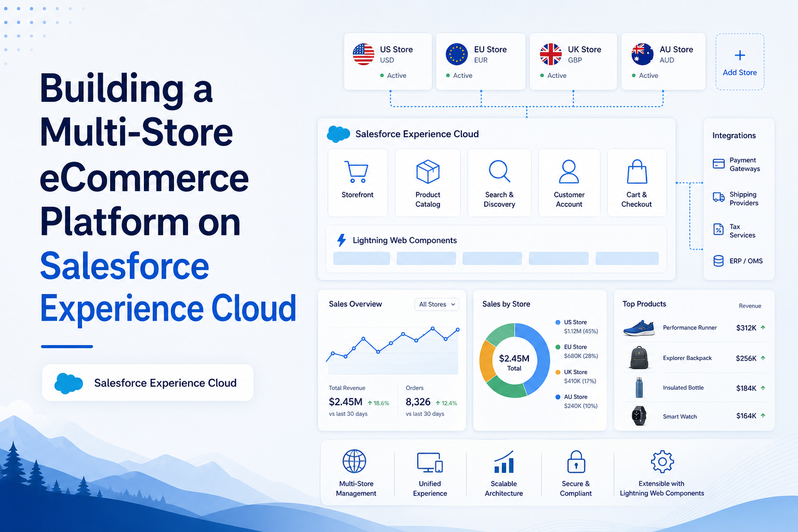Click the "$312K" revenue value
This screenshot has height=532, width=798.
click(746, 328)
